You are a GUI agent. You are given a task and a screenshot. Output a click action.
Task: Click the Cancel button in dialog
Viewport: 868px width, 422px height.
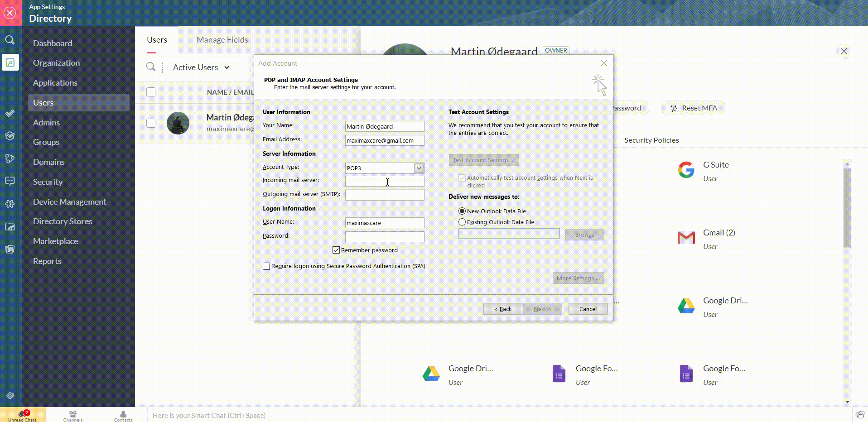(588, 309)
